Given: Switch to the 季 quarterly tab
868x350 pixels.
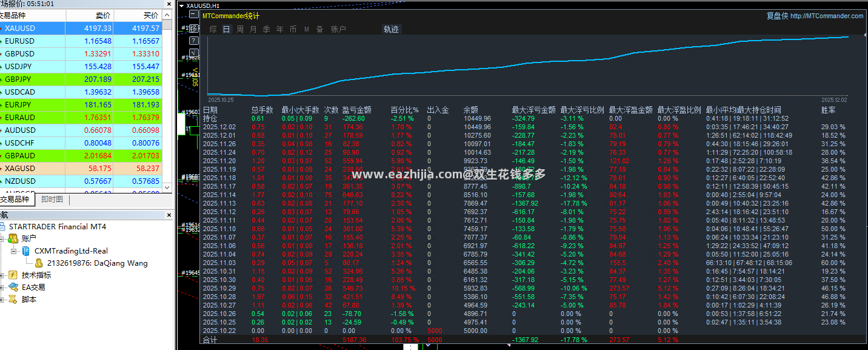Looking at the screenshot, I should [267, 29].
